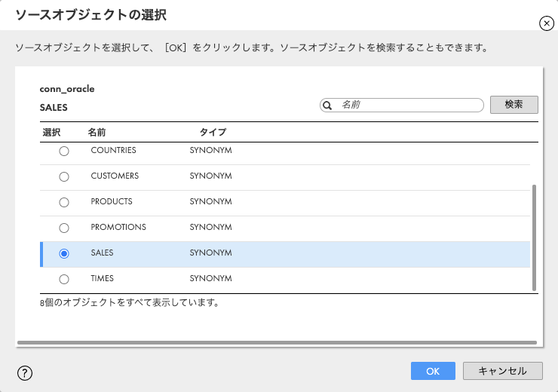Screen dimensions: 558x392
Task: Confirm selection with the OK button
Action: coord(433,371)
